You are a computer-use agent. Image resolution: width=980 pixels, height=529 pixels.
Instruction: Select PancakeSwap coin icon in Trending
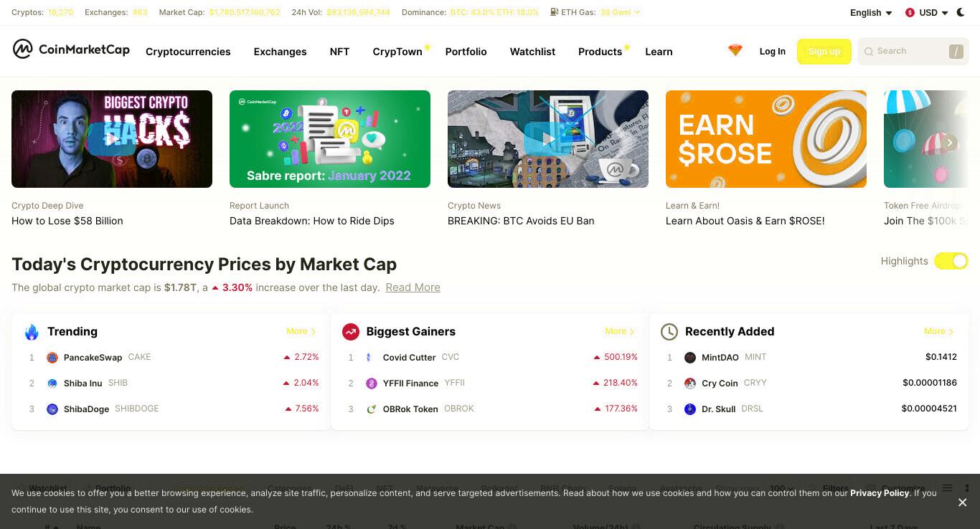pyautogui.click(x=52, y=358)
